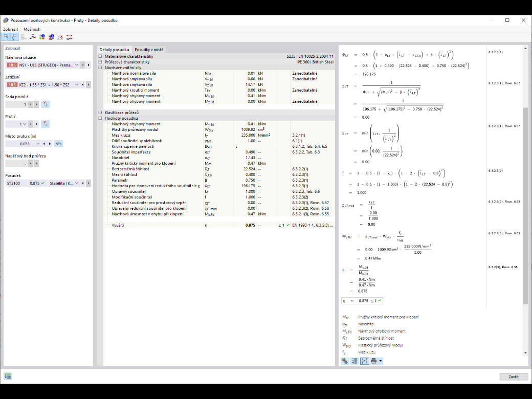Expand Klasifikace průřezů section
532x399 pixels.
(100, 113)
